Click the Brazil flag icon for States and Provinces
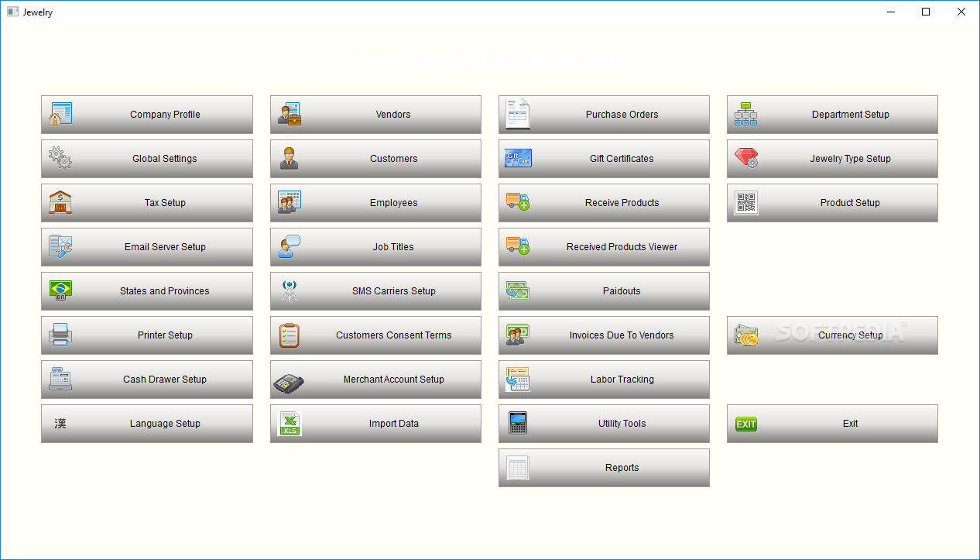 60,290
